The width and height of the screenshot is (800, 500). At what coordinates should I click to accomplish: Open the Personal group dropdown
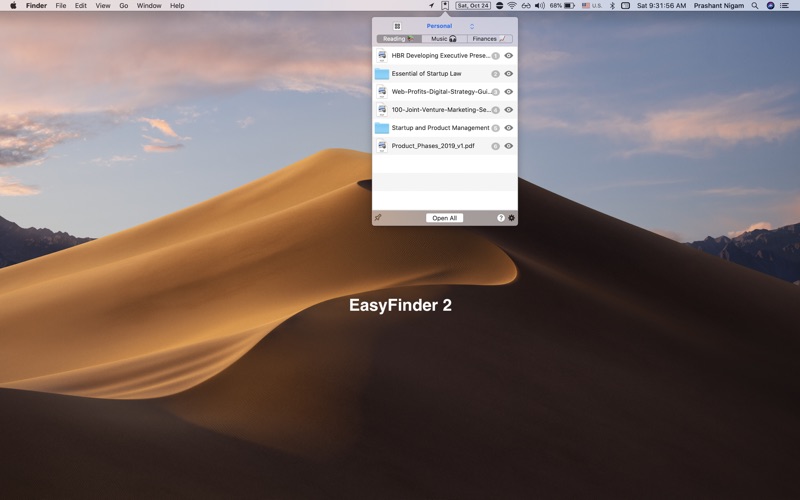[451, 26]
